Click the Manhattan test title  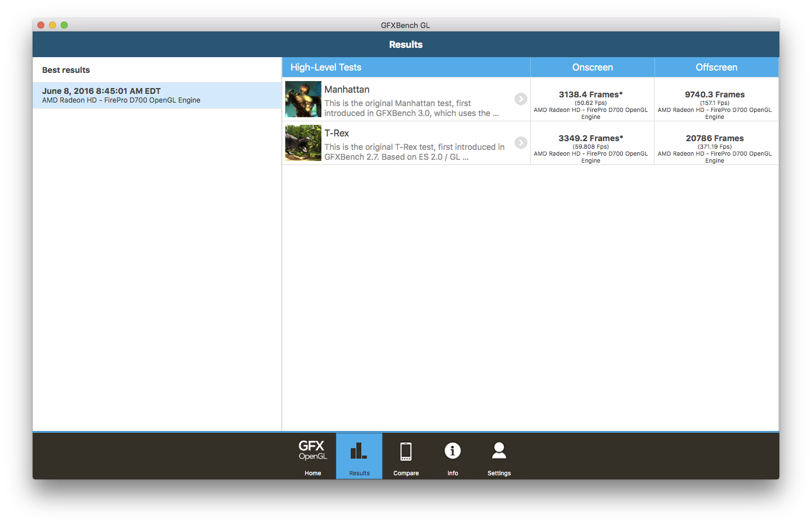point(347,89)
